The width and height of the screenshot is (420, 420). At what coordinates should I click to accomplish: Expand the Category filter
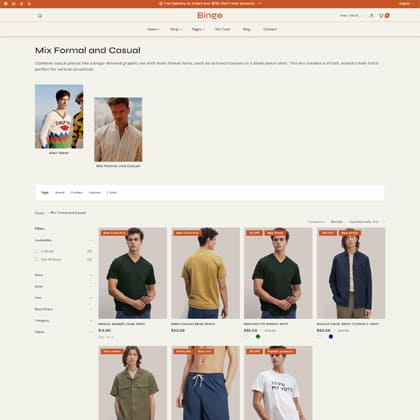coord(63,320)
